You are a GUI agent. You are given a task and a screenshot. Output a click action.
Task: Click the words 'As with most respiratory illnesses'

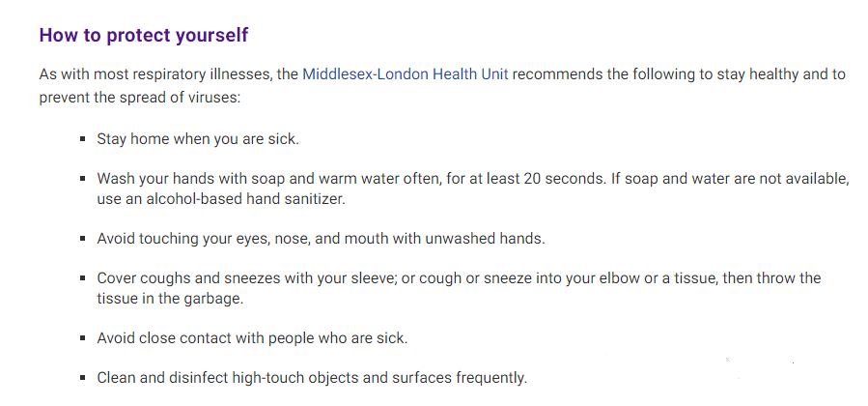[x=155, y=74]
